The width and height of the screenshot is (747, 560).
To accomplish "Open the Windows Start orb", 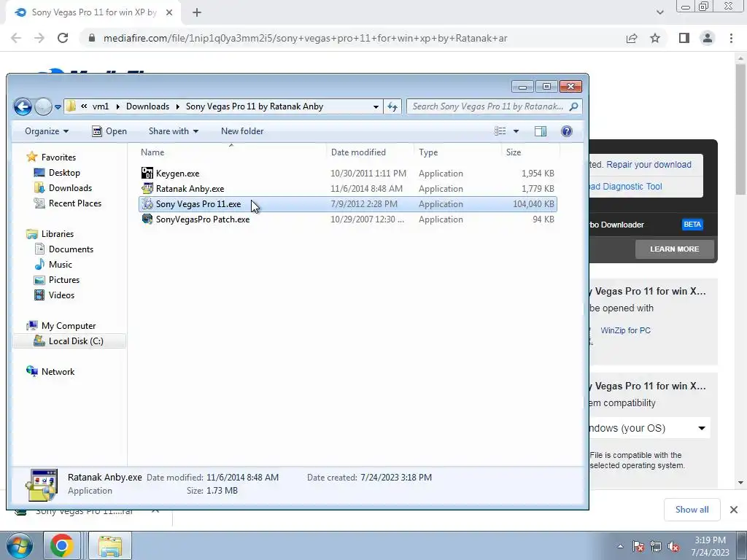I will pos(20,546).
